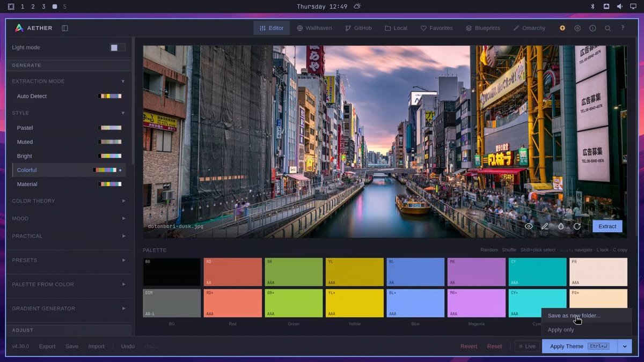Choose 'Save as new folder...' menu entry
The image size is (644, 362).
point(587,316)
